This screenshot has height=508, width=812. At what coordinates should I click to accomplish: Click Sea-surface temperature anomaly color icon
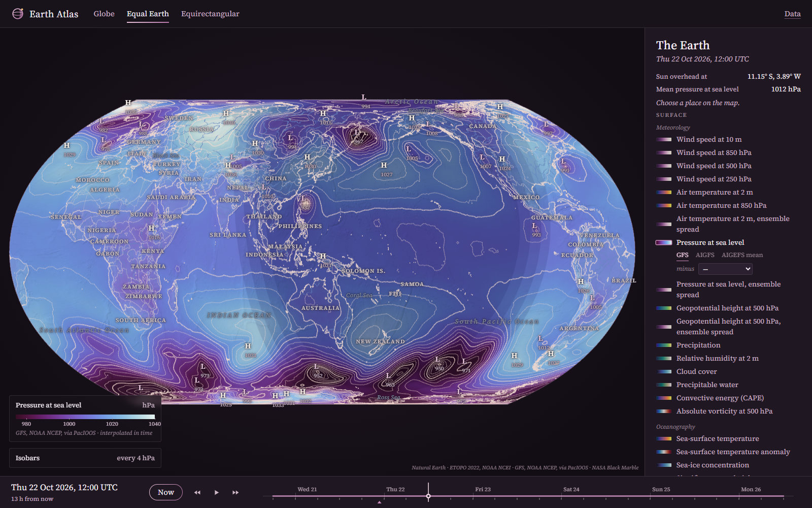pyautogui.click(x=664, y=452)
